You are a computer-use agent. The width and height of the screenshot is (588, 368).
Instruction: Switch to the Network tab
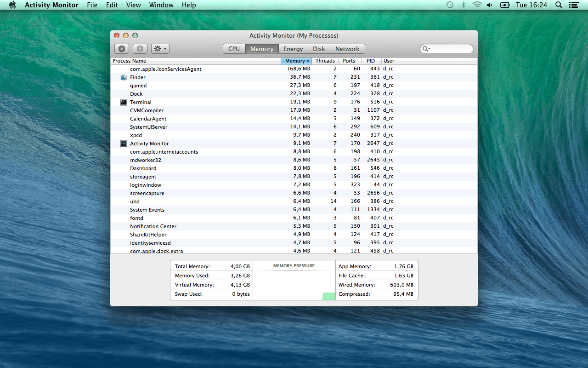[347, 49]
